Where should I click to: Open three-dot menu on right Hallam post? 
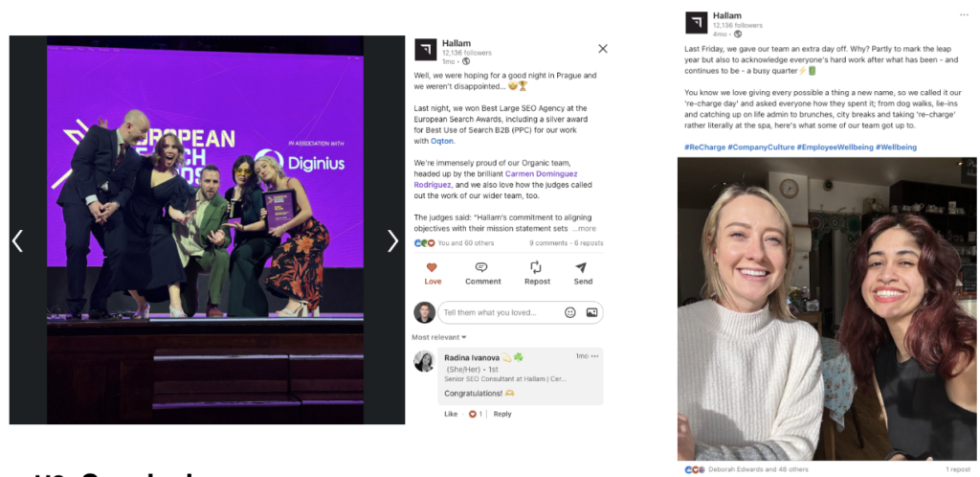[965, 15]
